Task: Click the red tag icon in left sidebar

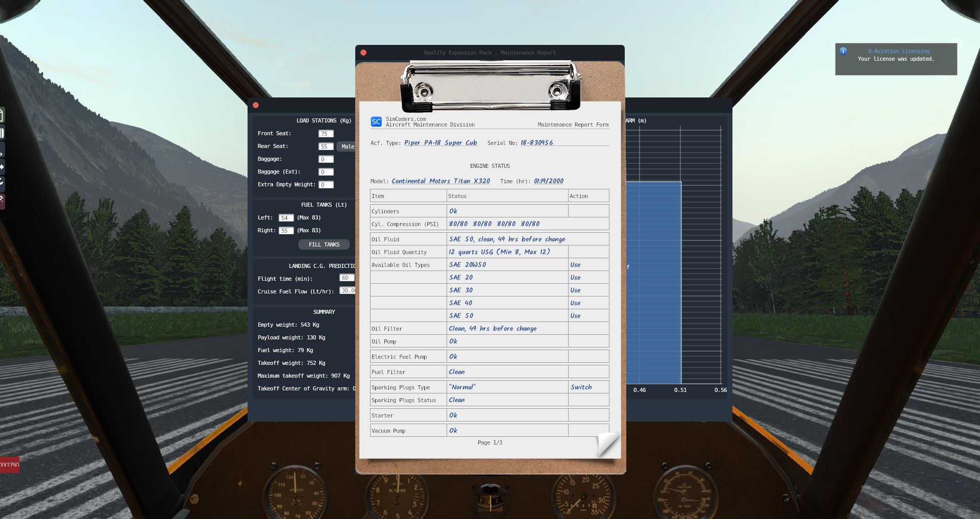Action: pyautogui.click(x=2, y=200)
